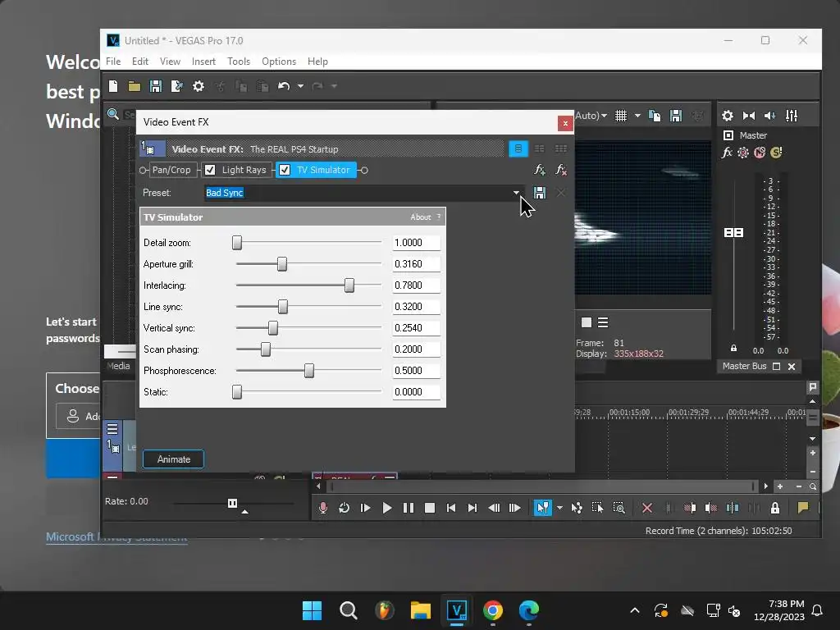840x630 pixels.
Task: Click the Stop button in transport bar
Action: tap(430, 508)
